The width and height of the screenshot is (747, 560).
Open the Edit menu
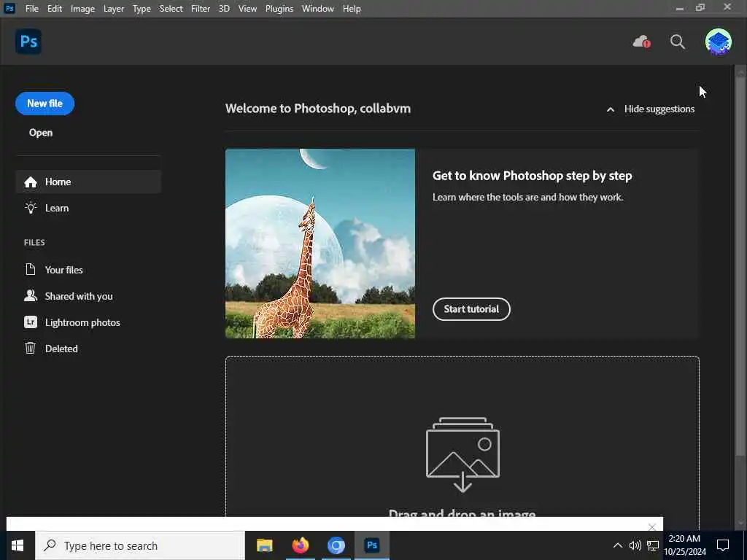click(x=54, y=9)
